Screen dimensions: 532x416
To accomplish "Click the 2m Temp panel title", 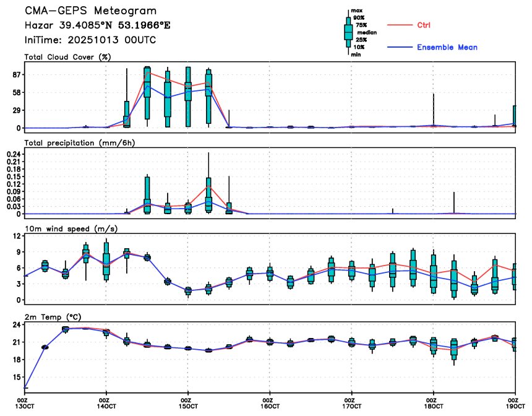I will (53, 317).
